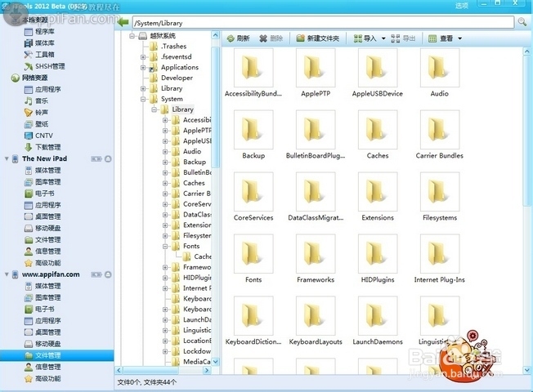Open 电子书 under The New iPad
This screenshot has width=533, height=392.
(39, 194)
